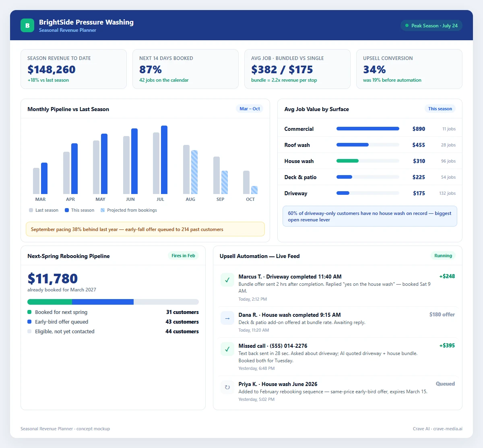The height and width of the screenshot is (448, 483).
Task: Click the Driveway value bar
Action: pyautogui.click(x=343, y=193)
